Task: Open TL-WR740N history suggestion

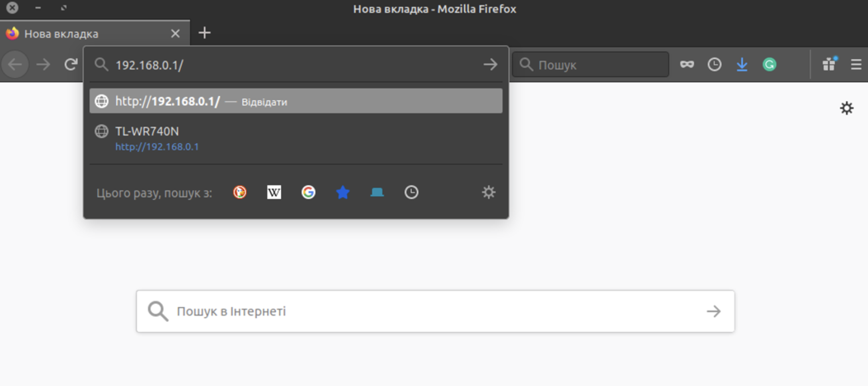Action: point(296,138)
